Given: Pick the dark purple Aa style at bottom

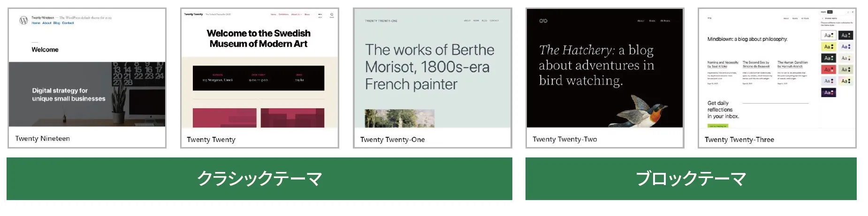Looking at the screenshot, I should 829,92.
